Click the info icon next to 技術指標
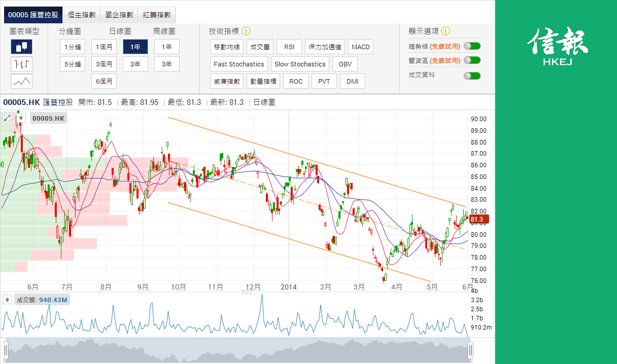617x364 pixels. click(246, 31)
